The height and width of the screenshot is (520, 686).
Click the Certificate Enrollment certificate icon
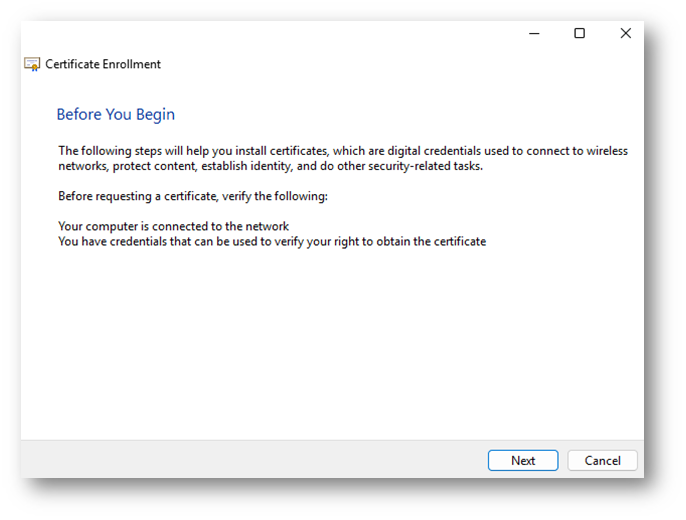pos(32,64)
